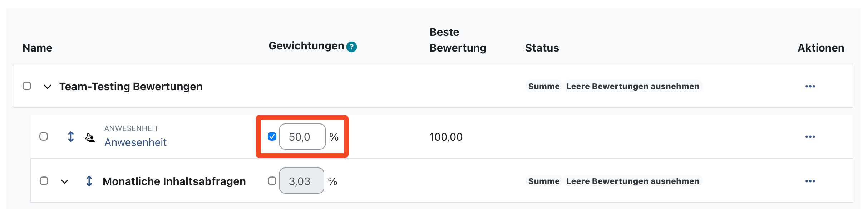Open three-dot actions menu for Anwesenheit row
The width and height of the screenshot is (868, 209).
tap(810, 137)
